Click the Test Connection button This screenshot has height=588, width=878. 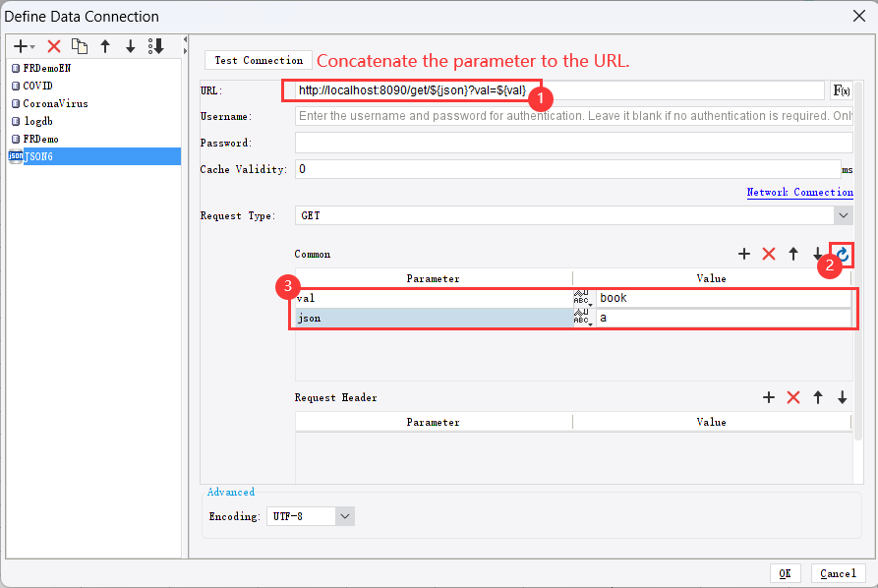(258, 60)
